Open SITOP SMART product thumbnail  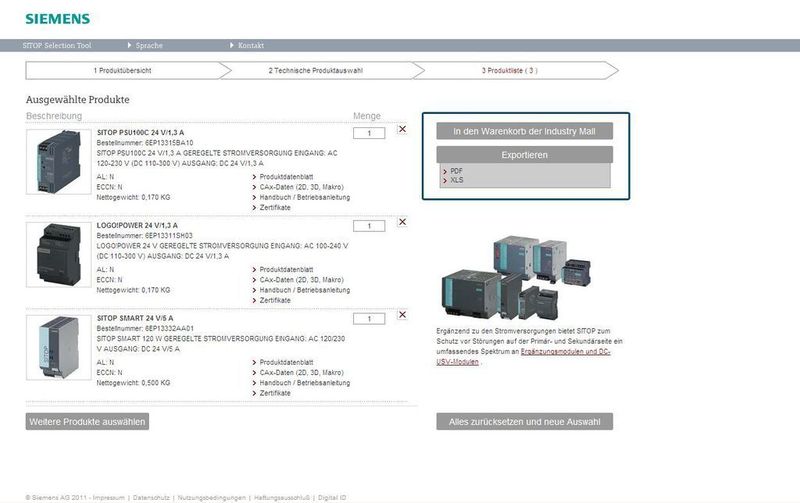point(59,347)
